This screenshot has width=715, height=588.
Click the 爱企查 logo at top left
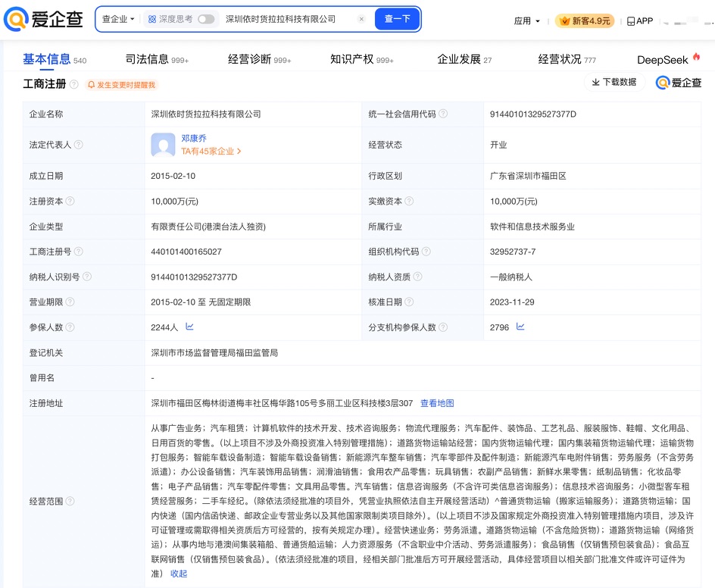coord(43,19)
